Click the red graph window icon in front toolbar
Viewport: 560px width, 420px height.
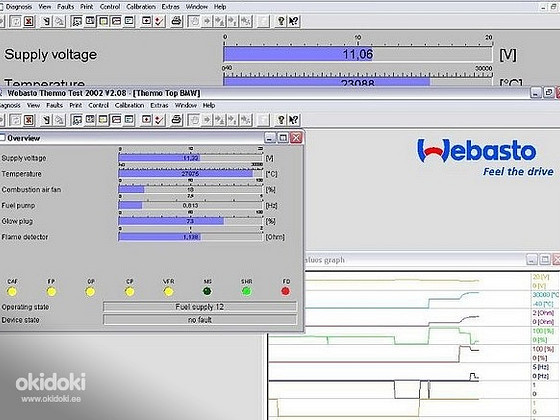click(116, 120)
